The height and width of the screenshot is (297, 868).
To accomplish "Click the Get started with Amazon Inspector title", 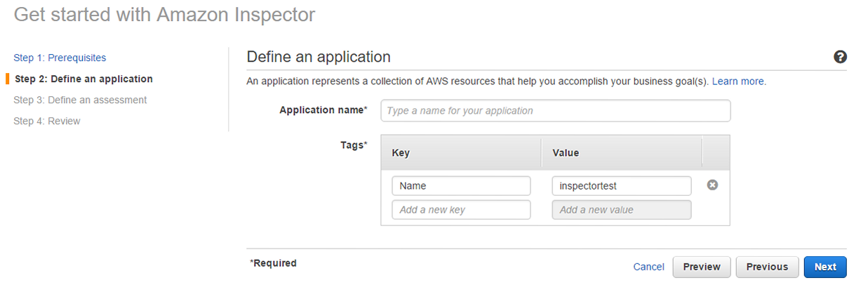I will (164, 15).
